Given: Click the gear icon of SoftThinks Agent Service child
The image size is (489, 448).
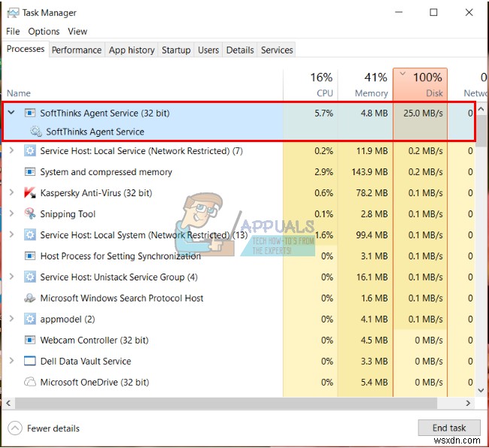Looking at the screenshot, I should [36, 132].
